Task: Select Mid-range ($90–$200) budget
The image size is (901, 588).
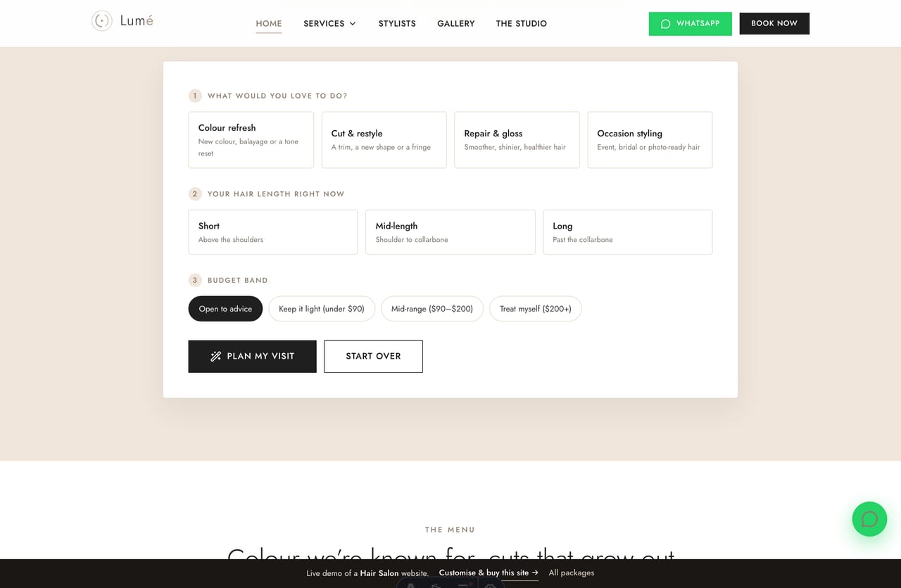Action: click(x=432, y=309)
